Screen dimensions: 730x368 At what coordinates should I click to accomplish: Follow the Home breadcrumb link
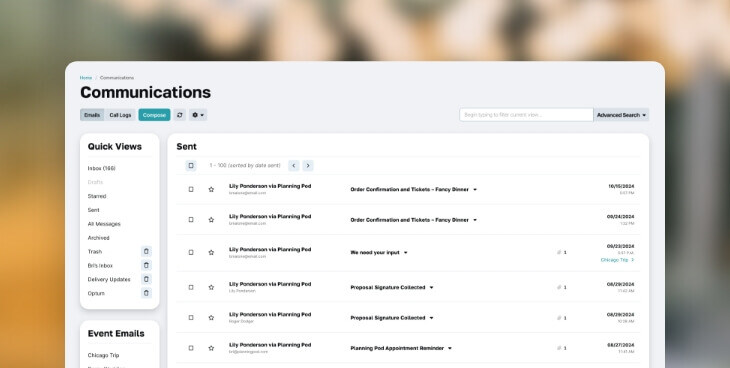(86, 78)
